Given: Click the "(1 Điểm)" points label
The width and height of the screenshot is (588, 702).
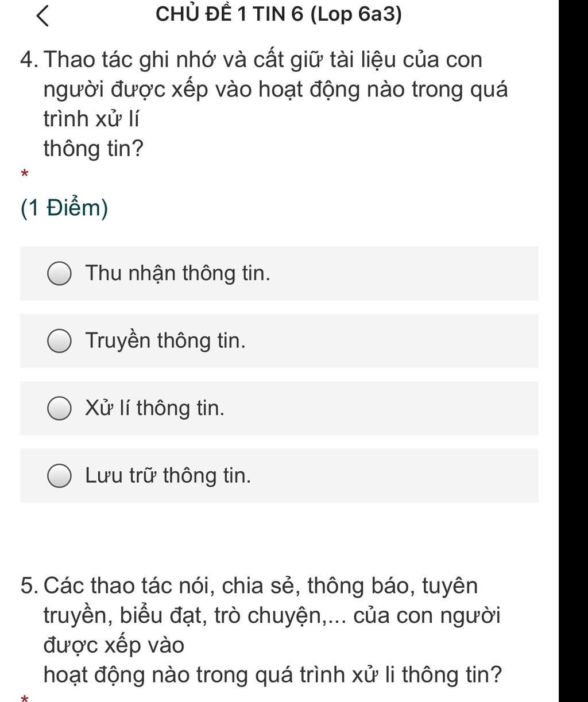Looking at the screenshot, I should tap(64, 208).
